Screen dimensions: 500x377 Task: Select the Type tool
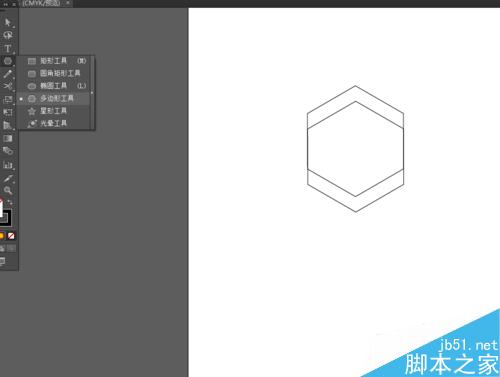coord(8,48)
